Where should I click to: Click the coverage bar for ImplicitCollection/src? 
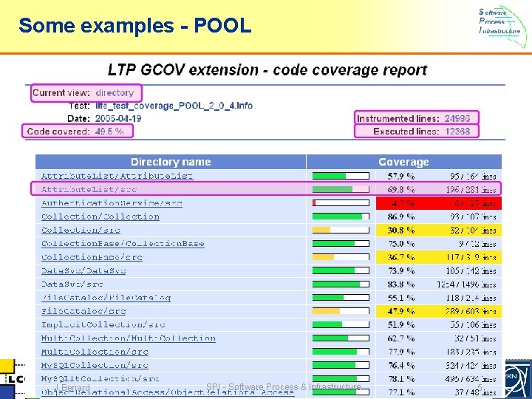[341, 324]
